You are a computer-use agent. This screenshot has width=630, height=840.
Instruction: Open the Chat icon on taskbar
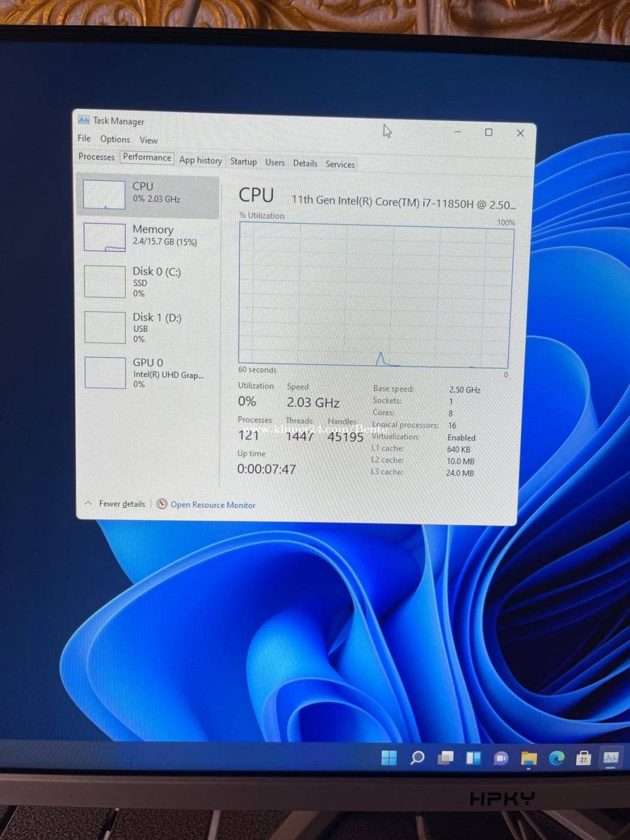click(x=501, y=758)
